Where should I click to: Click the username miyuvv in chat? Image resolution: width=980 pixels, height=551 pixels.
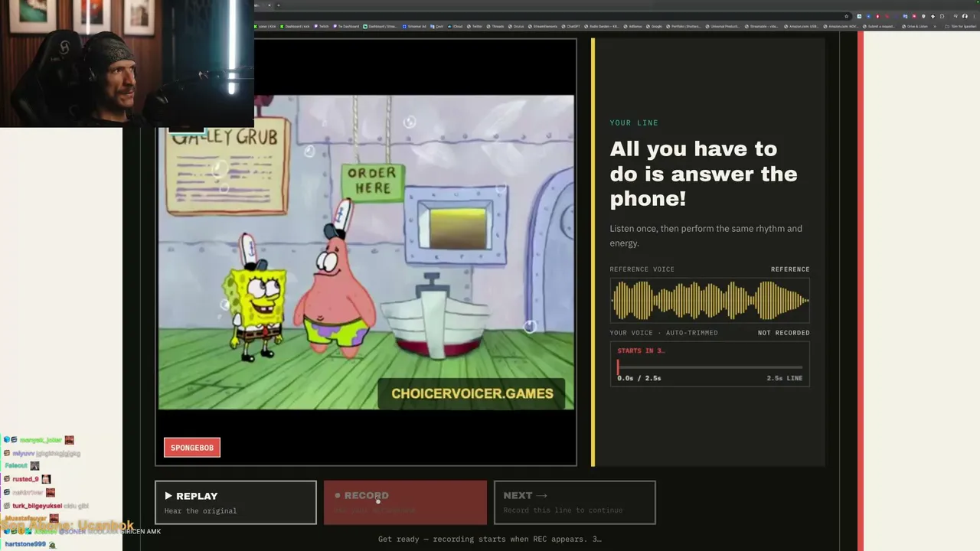(23, 453)
